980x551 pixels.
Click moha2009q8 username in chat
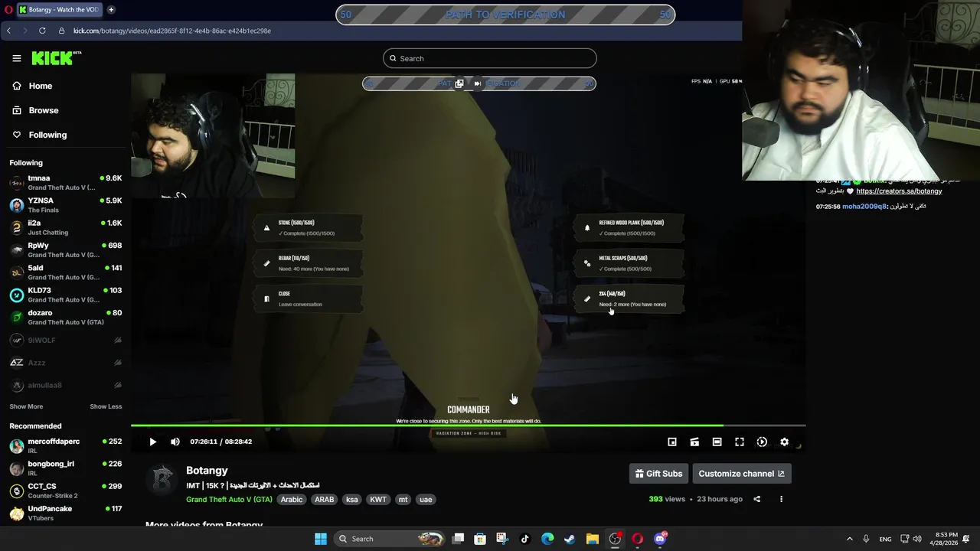pos(864,207)
